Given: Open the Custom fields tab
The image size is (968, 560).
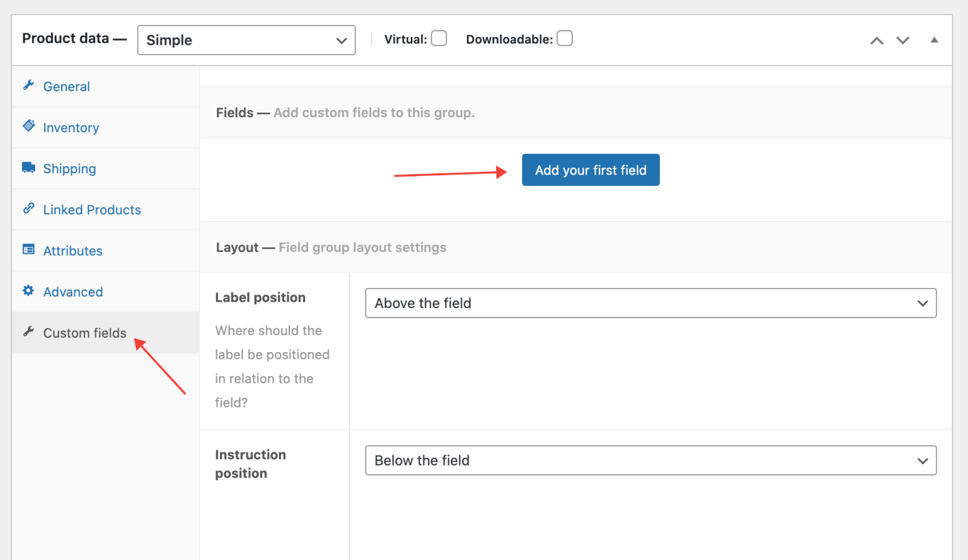Looking at the screenshot, I should 84,333.
